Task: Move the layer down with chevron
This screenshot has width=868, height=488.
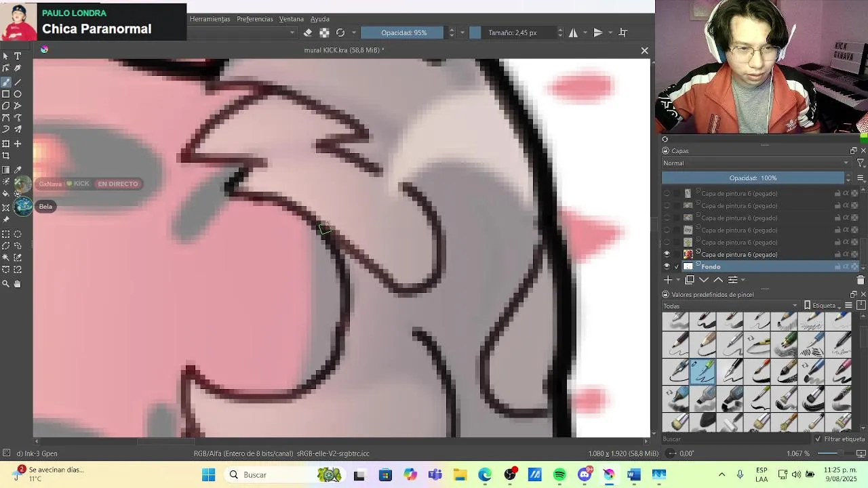Action: tap(704, 280)
